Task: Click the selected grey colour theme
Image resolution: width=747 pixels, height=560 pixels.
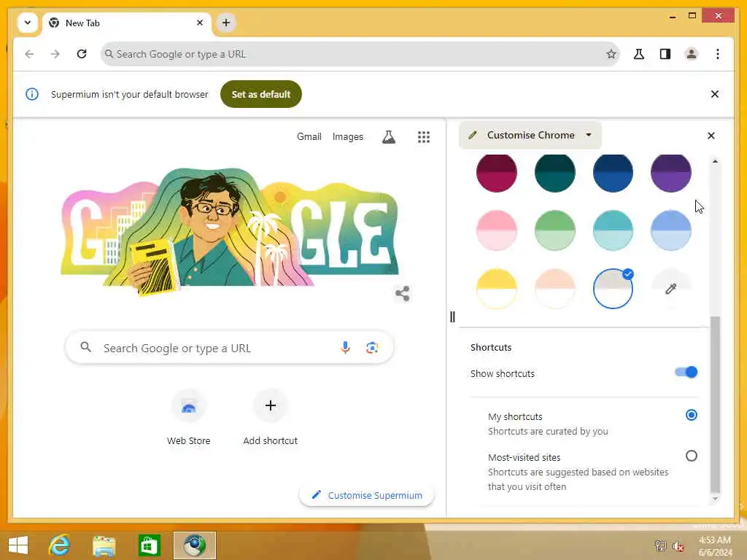Action: pos(613,289)
